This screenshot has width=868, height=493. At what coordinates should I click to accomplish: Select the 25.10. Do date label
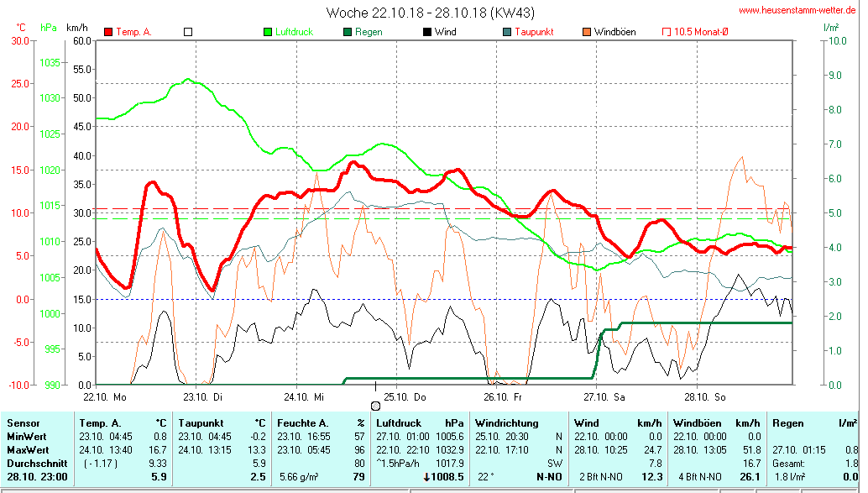405,396
